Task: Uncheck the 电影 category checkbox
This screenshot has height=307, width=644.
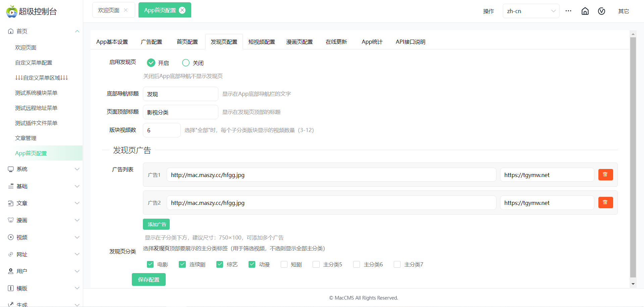Action: [x=150, y=264]
